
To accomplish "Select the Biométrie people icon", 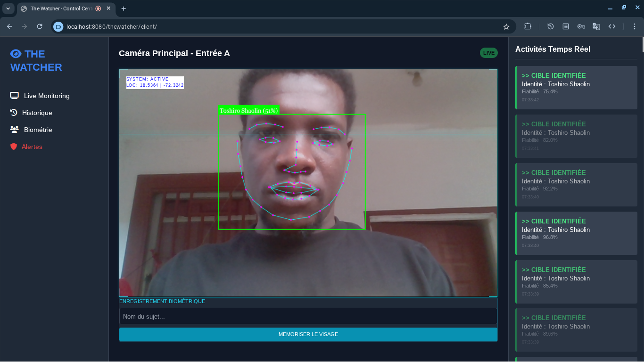I will 14,130.
